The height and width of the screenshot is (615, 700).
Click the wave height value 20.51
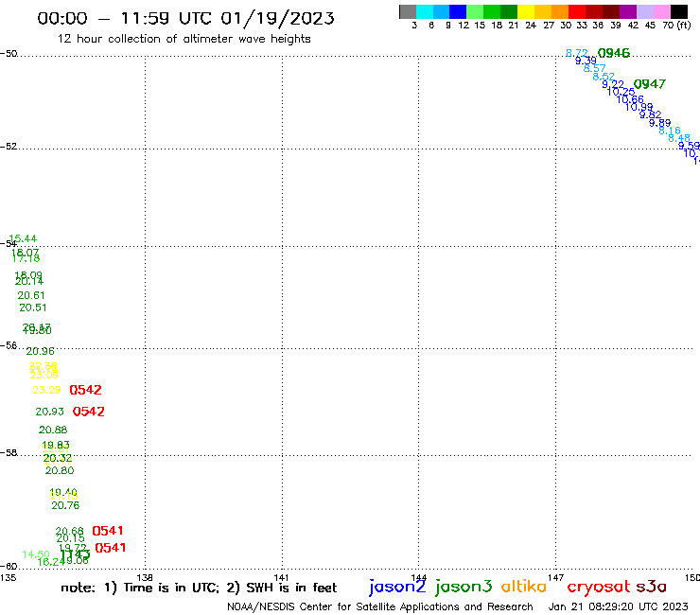click(x=33, y=307)
